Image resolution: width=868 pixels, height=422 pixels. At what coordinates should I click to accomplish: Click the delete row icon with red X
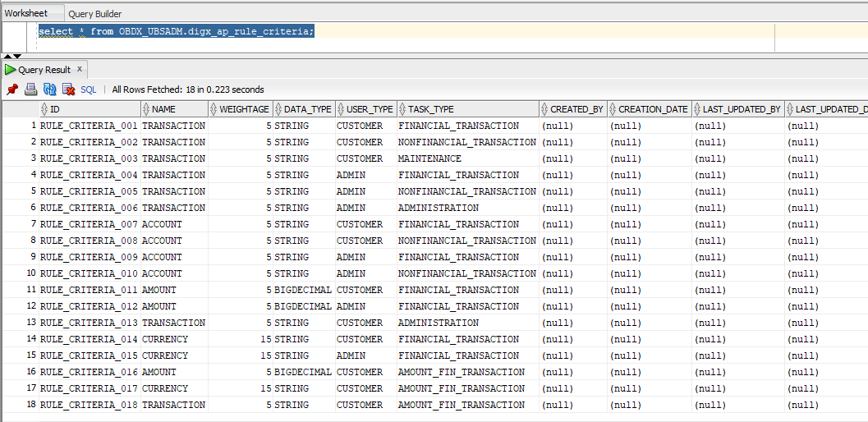pyautogui.click(x=69, y=89)
